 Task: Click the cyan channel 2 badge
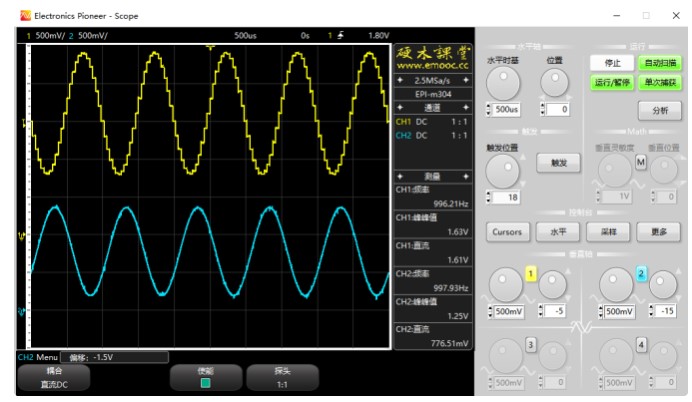click(641, 274)
